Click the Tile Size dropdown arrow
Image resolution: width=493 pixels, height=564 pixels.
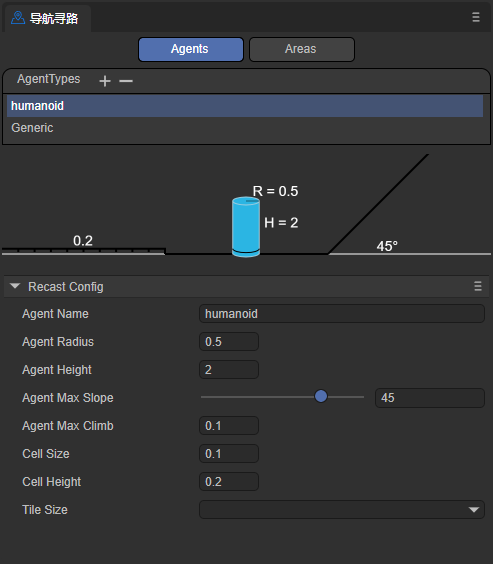(x=474, y=510)
